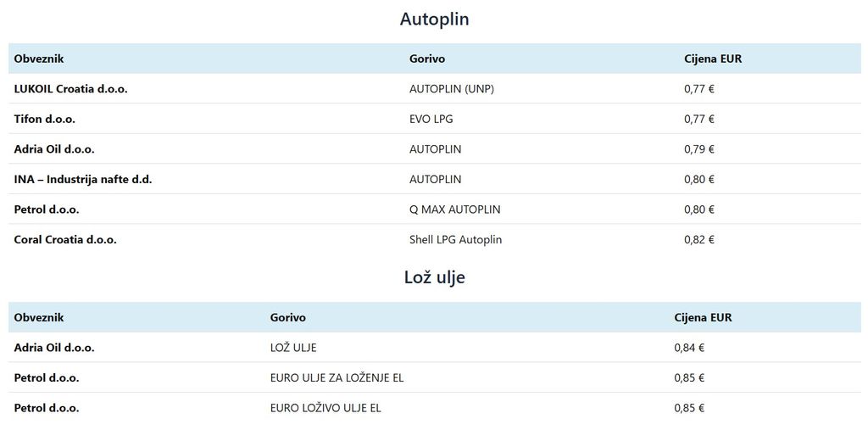868x430 pixels.
Task: Click the Lož ulje section heading
Action: pos(434,277)
